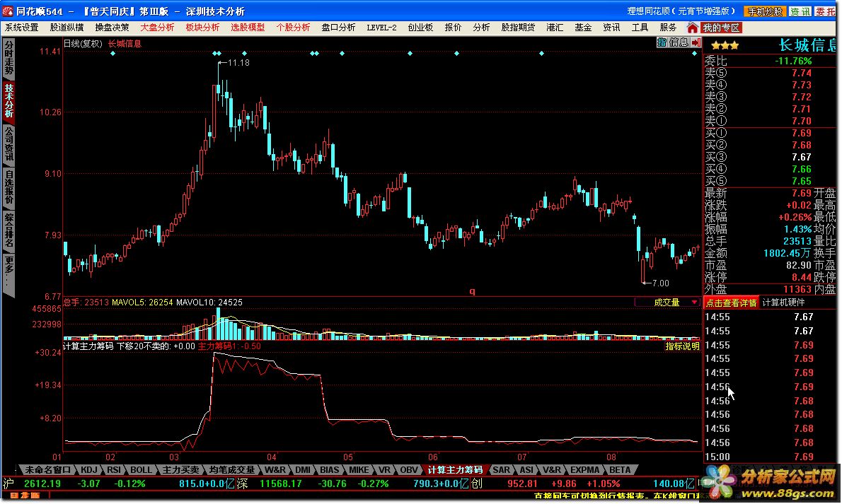This screenshot has height=504, width=842.
Task: Open 自选报价 sidebar tab
Action: click(x=8, y=187)
